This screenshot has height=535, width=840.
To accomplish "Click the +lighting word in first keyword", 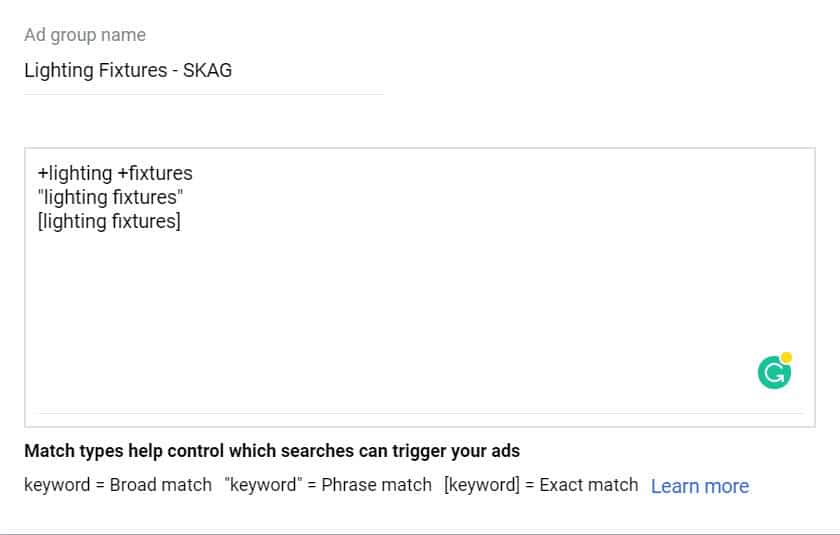I will [x=74, y=174].
